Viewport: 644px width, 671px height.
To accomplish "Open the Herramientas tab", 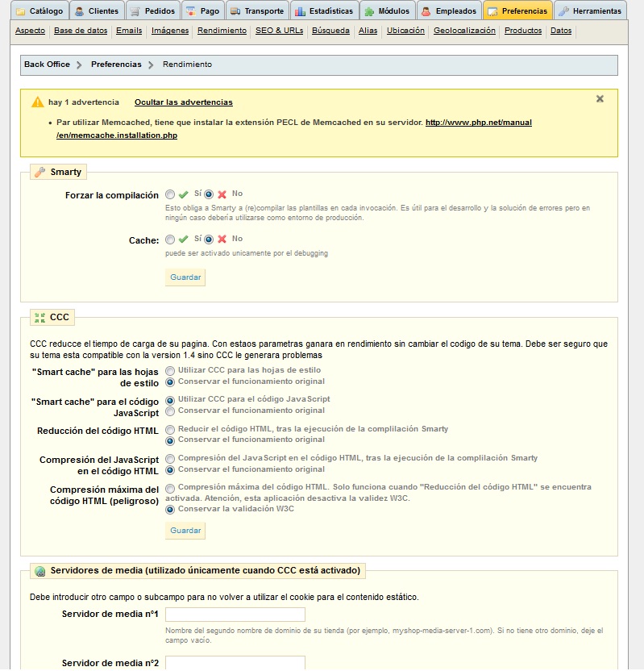I will (590, 10).
